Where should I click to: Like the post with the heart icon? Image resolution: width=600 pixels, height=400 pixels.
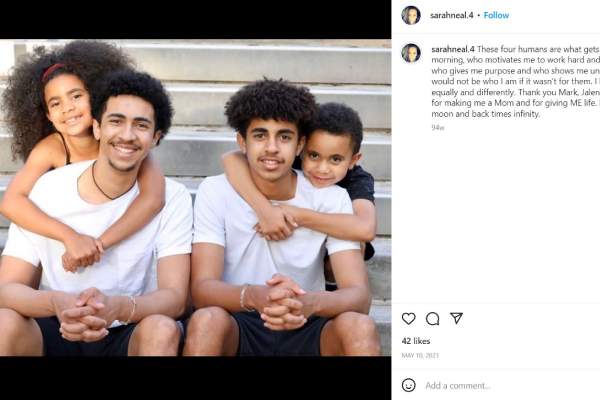pos(408,318)
